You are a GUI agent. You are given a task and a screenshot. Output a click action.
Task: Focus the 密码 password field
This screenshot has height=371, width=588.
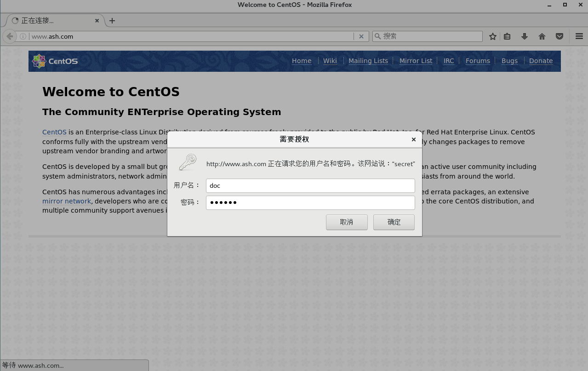pyautogui.click(x=310, y=203)
